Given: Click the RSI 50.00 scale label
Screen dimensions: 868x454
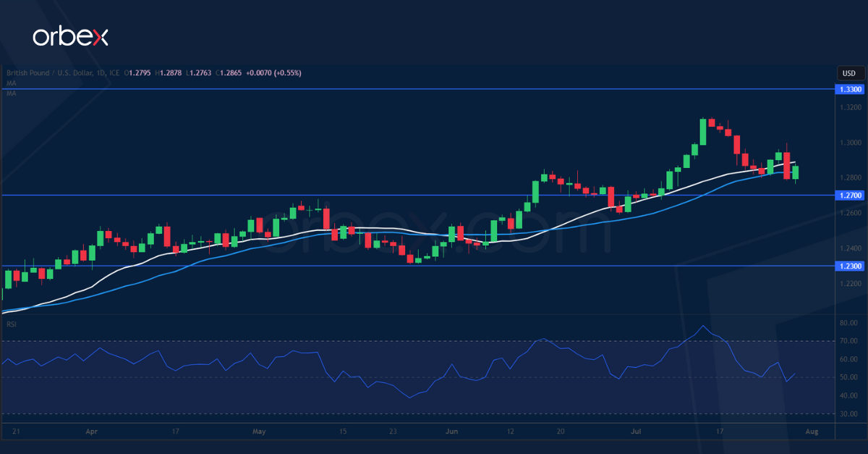Looking at the screenshot, I should click(849, 377).
